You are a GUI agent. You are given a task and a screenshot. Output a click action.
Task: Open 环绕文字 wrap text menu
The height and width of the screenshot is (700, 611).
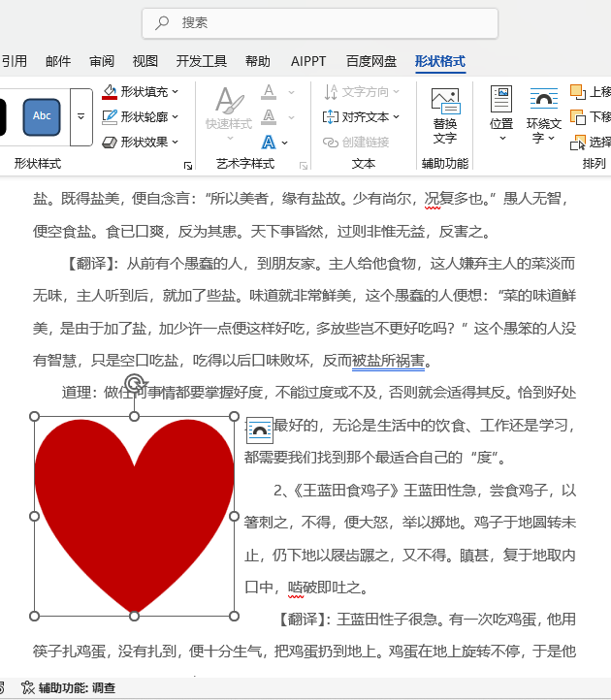pyautogui.click(x=543, y=115)
